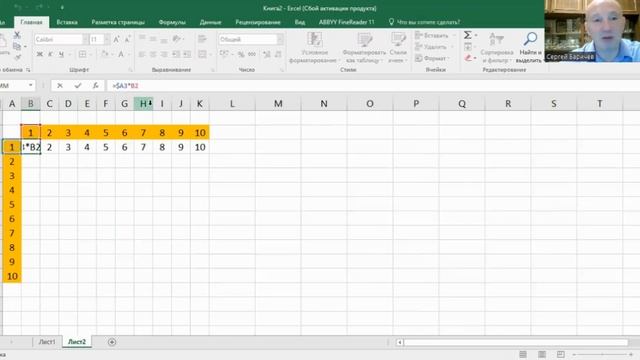Click the zoom slider in status bar

(602, 354)
